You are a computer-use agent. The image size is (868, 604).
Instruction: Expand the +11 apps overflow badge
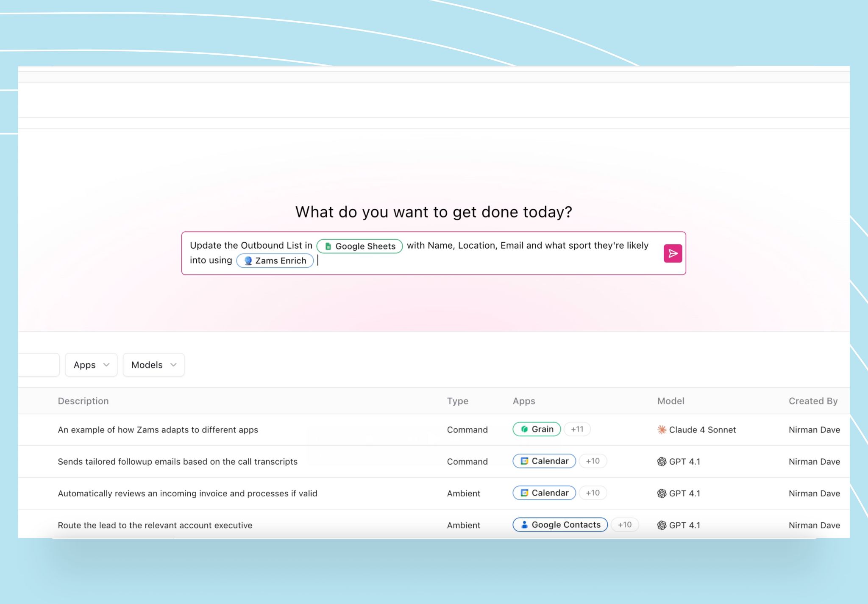click(577, 429)
